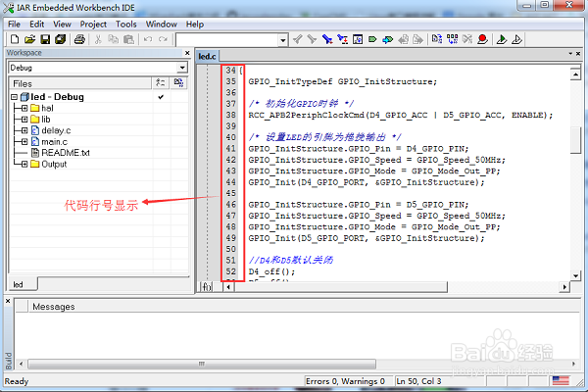Click the Save All icon
This screenshot has width=588, height=392.
point(61,39)
